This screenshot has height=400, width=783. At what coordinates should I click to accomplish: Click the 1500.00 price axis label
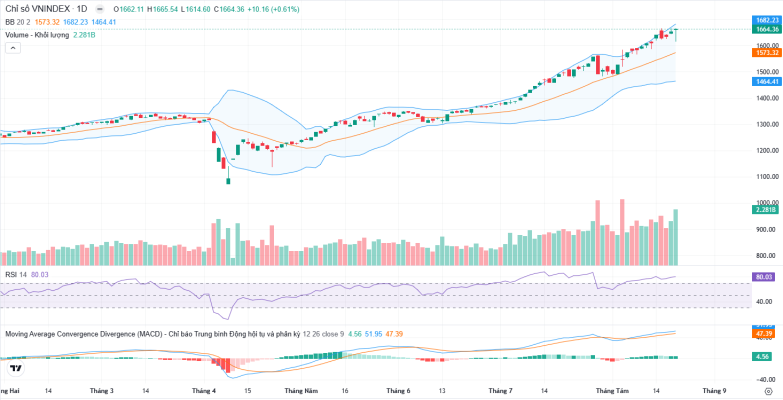point(767,72)
